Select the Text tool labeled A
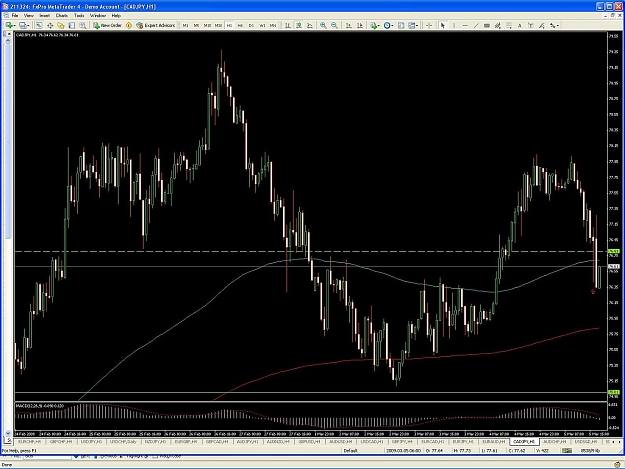Image resolution: width=625 pixels, height=469 pixels. (519, 25)
